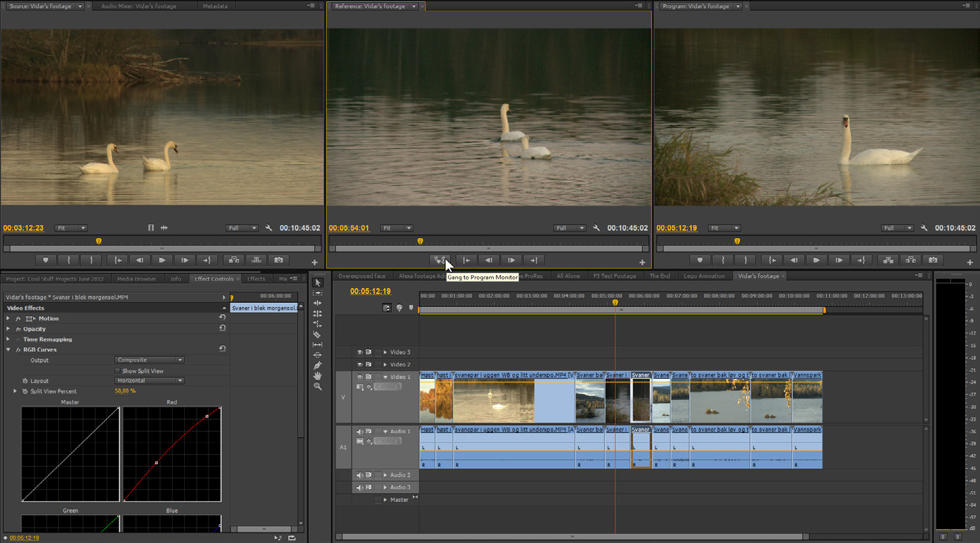This screenshot has width=980, height=543.
Task: Open the Audio Mixer: Vidar's footage tab
Action: [x=138, y=6]
